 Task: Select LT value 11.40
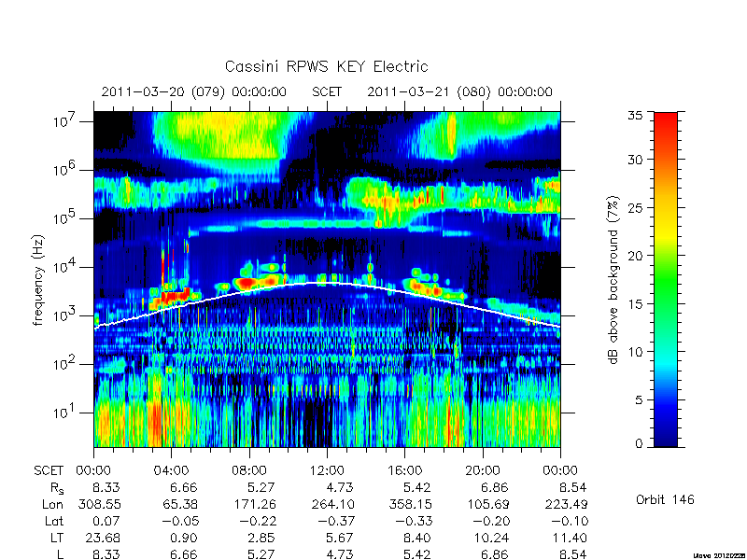(570, 538)
